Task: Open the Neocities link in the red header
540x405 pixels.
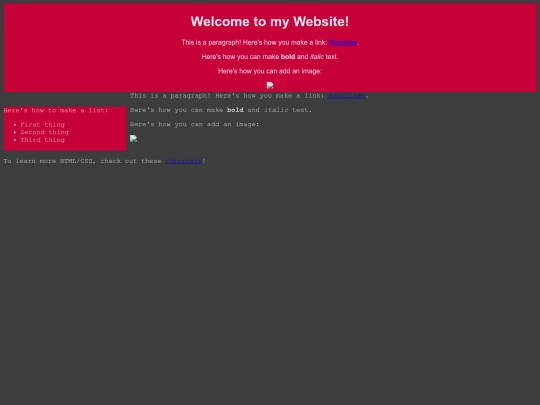Action: (x=343, y=43)
